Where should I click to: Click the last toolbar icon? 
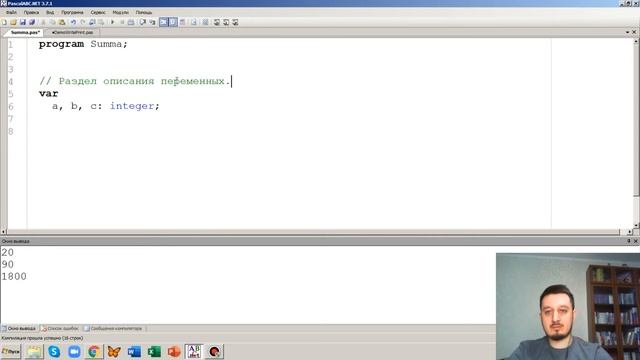[236, 22]
